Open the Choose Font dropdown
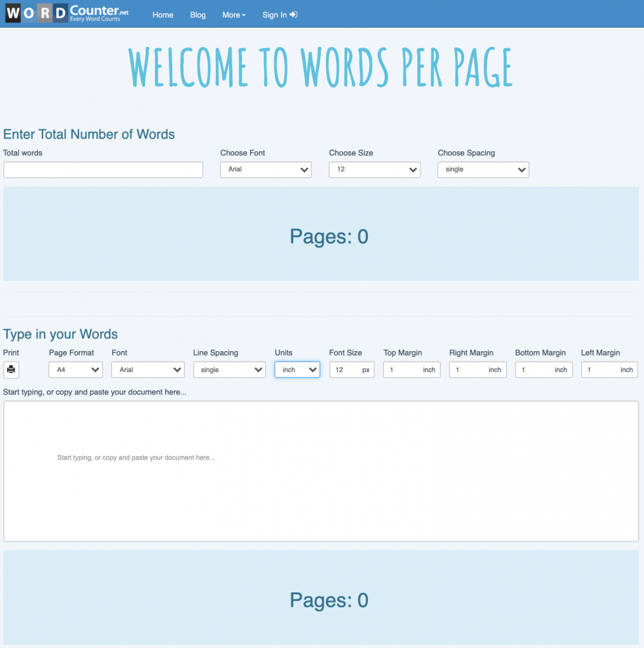This screenshot has width=644, height=648. 265,170
